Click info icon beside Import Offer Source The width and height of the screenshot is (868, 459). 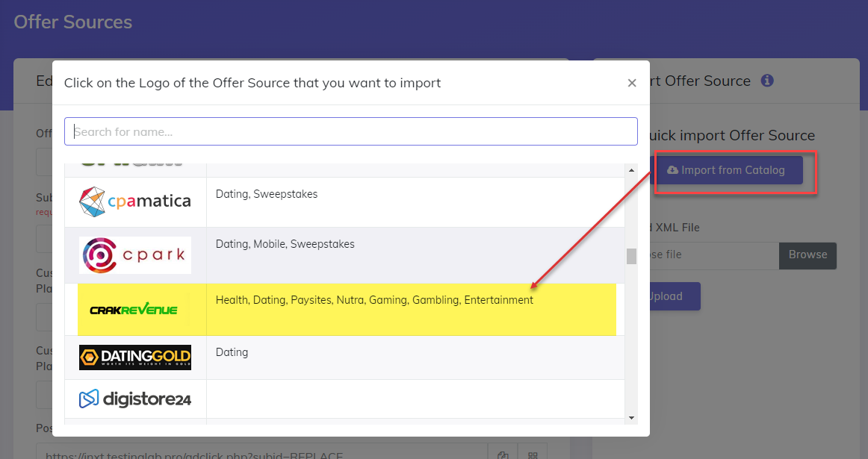point(767,81)
